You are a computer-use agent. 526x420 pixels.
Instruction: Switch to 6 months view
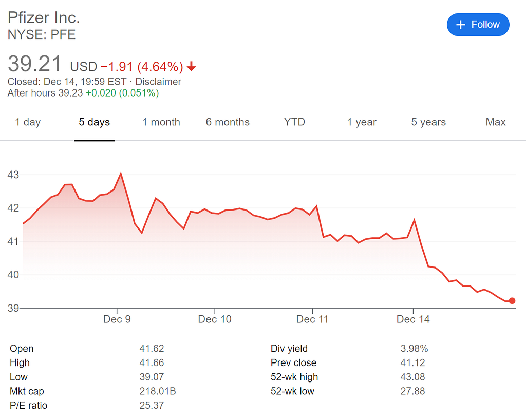pyautogui.click(x=228, y=122)
